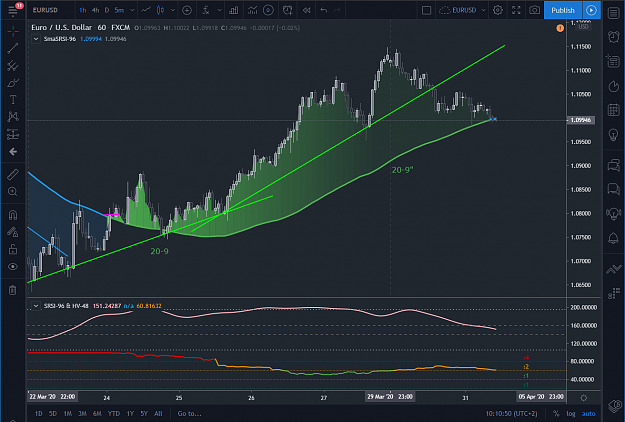Toggle log scale
625x422 pixels.
click(571, 413)
